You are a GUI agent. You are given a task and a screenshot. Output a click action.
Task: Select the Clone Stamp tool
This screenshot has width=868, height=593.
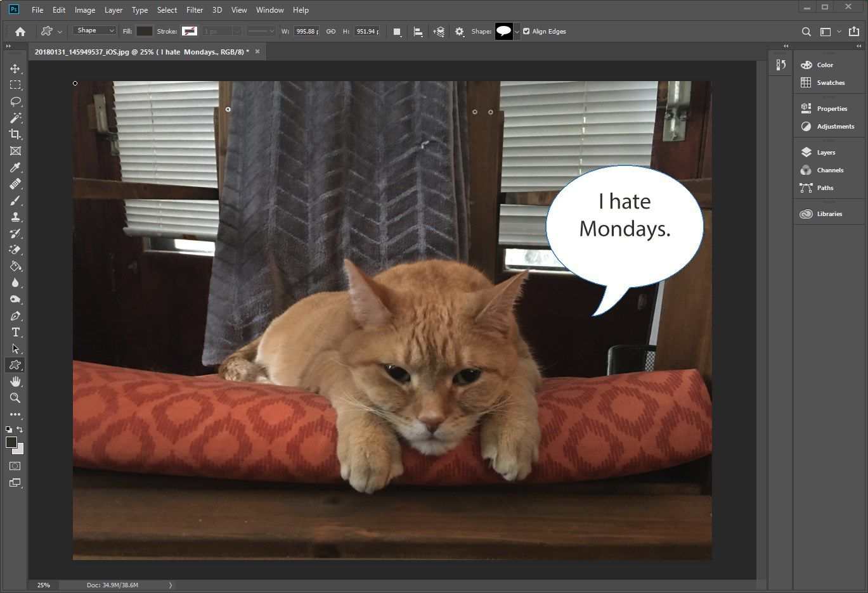15,217
